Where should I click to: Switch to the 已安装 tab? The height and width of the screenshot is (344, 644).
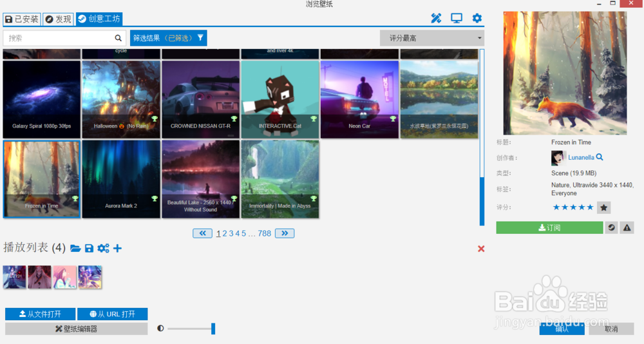coord(22,19)
